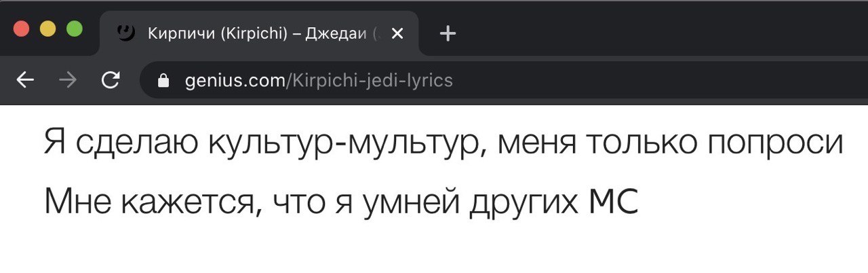868x273 pixels.
Task: Click the genius.com domain in the URL
Action: [235, 81]
